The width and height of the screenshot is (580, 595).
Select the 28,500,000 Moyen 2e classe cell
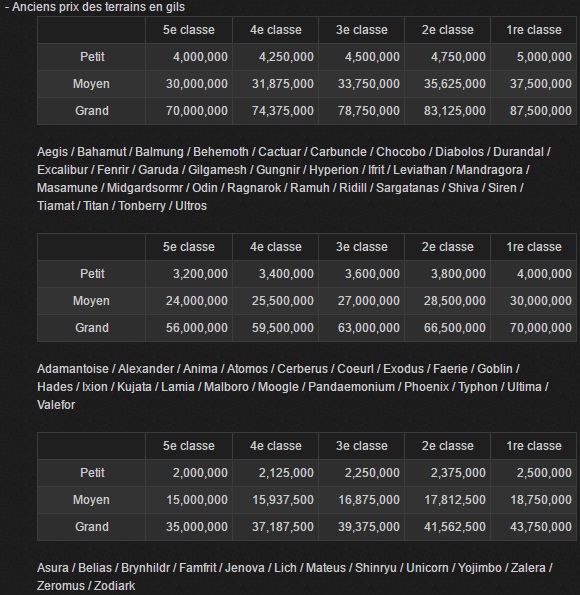pos(448,301)
